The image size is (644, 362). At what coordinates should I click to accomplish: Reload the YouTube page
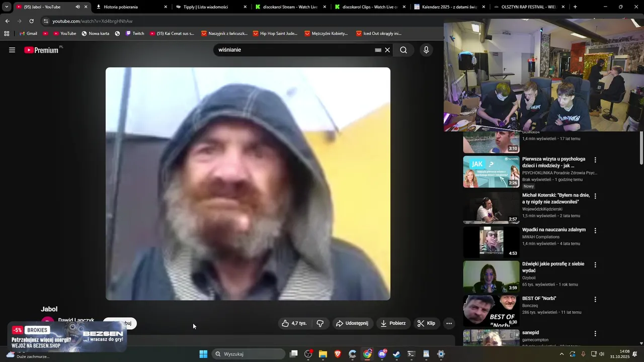coord(31,21)
